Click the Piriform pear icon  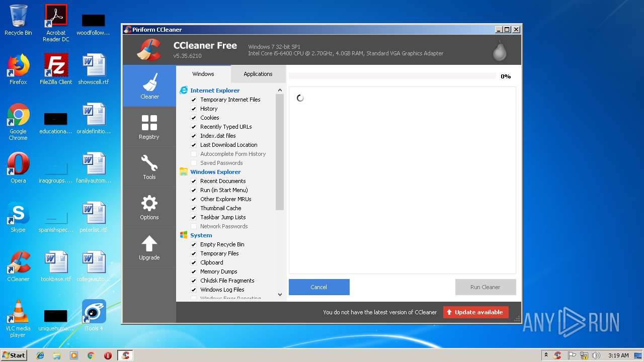pos(500,50)
